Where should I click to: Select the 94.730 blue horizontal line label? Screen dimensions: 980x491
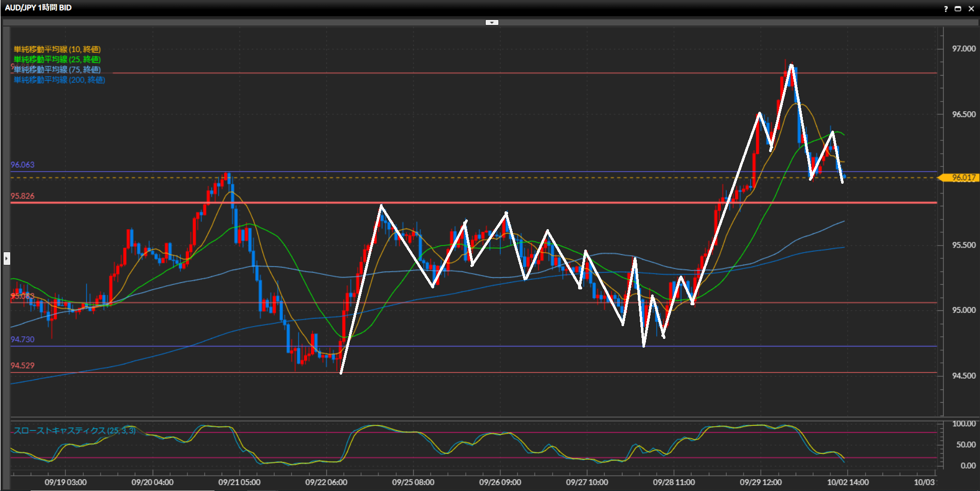[x=22, y=339]
